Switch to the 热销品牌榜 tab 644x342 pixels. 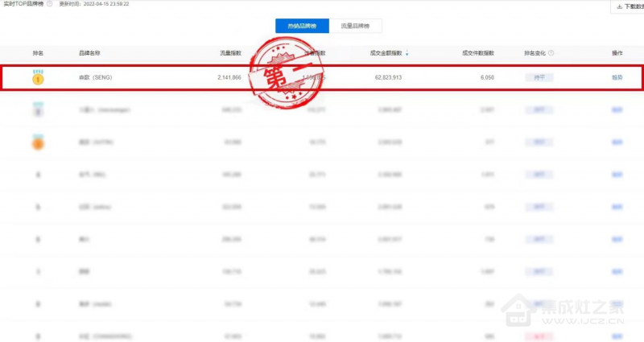(x=302, y=26)
